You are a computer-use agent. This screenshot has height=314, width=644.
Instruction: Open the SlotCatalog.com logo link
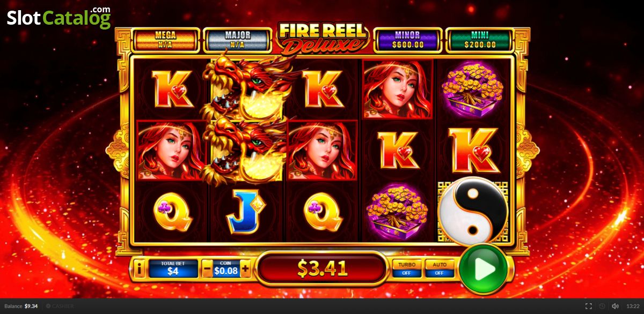[59, 18]
